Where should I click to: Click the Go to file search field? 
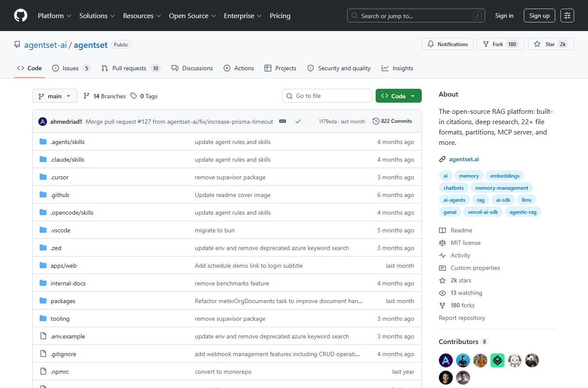tap(327, 96)
